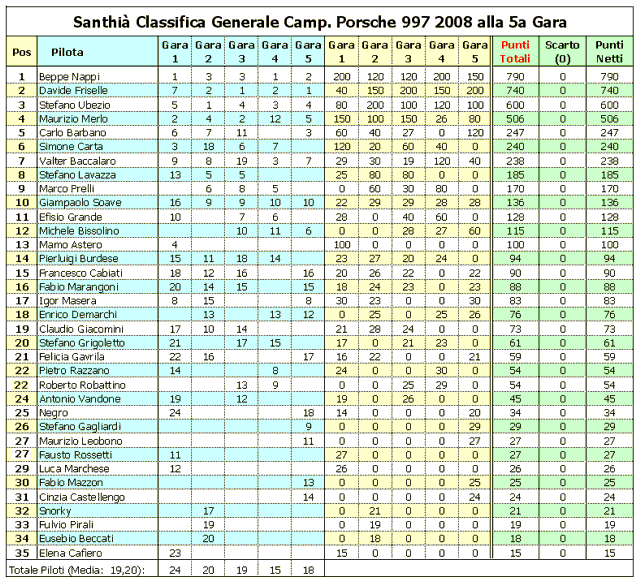
Task: Click Valter Baccalaro's Punti Totali value 238
Action: pos(515,161)
